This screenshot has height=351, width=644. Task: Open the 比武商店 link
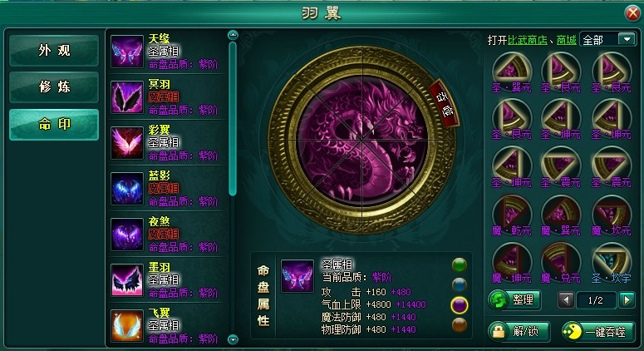point(528,40)
